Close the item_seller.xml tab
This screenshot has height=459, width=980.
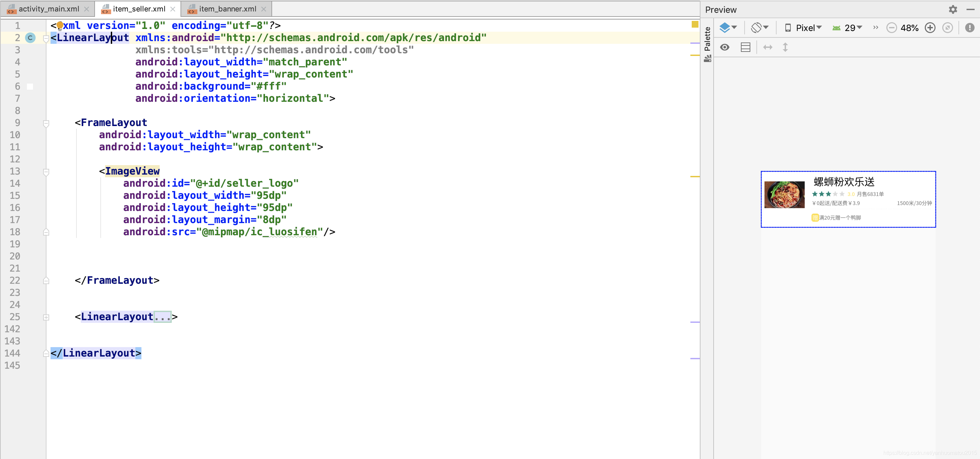(x=173, y=9)
